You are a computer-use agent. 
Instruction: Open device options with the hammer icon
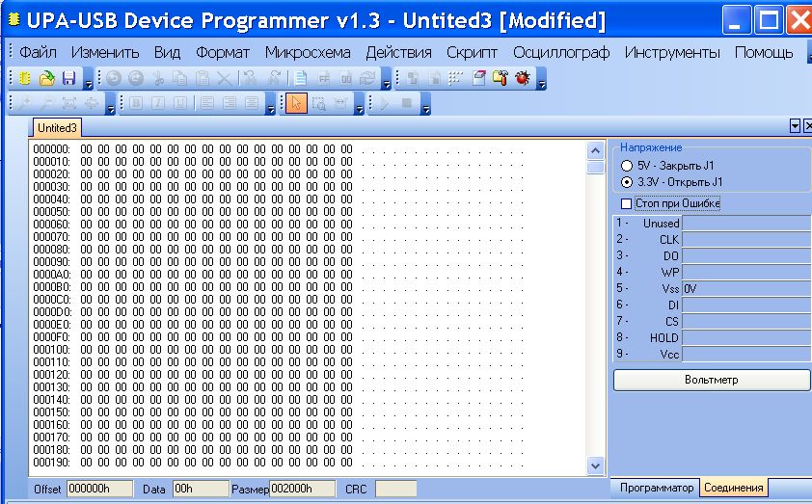[500, 78]
